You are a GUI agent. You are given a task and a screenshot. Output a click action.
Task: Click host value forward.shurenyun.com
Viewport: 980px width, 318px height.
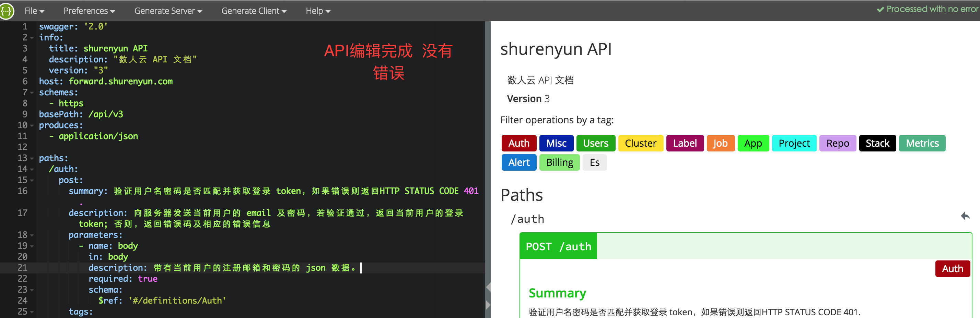pyautogui.click(x=120, y=81)
